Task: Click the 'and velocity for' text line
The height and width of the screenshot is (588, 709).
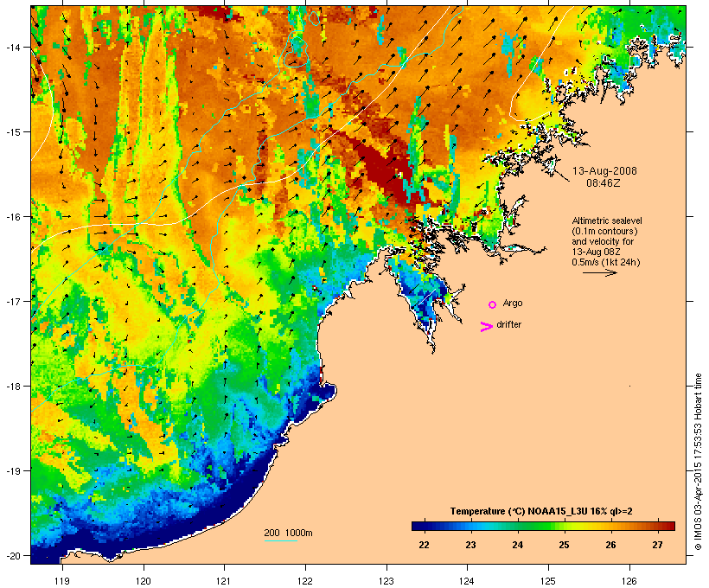Action: [603, 241]
